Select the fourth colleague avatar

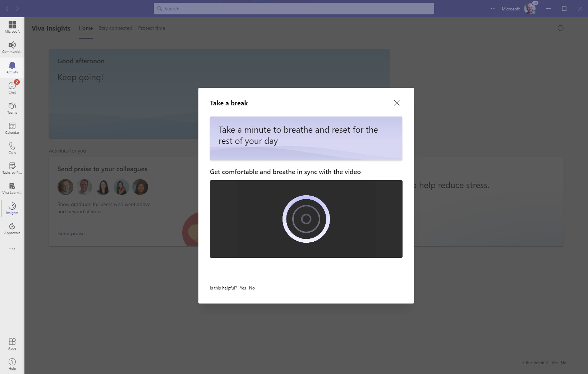(121, 187)
